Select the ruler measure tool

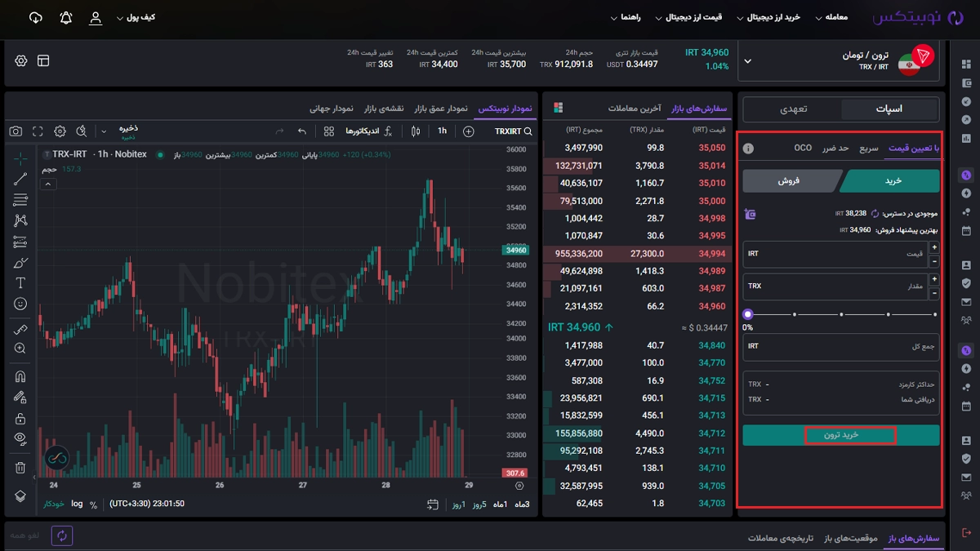20,329
